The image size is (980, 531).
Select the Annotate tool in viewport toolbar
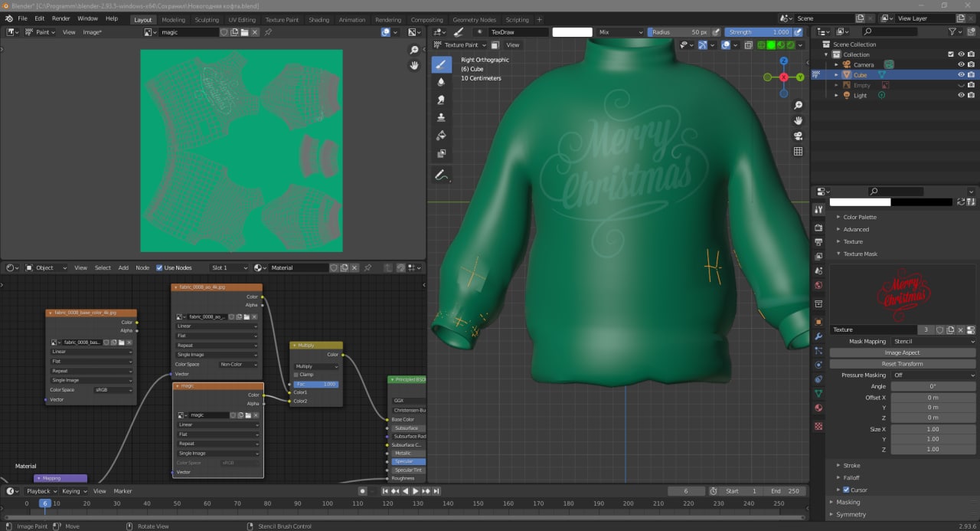pyautogui.click(x=441, y=175)
